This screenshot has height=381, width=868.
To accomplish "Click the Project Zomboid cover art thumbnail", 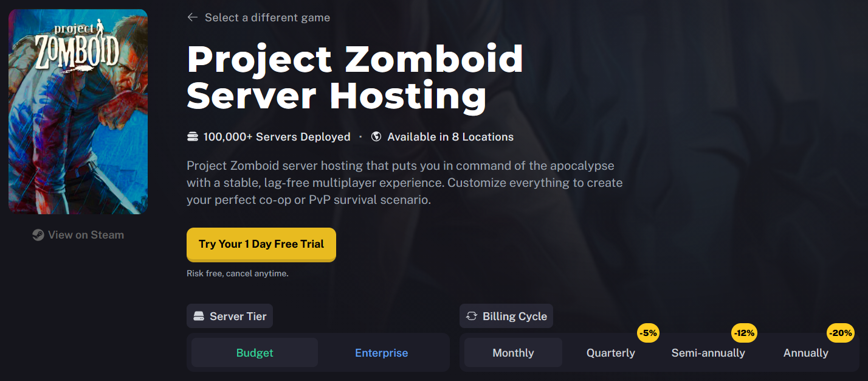I will pyautogui.click(x=78, y=111).
